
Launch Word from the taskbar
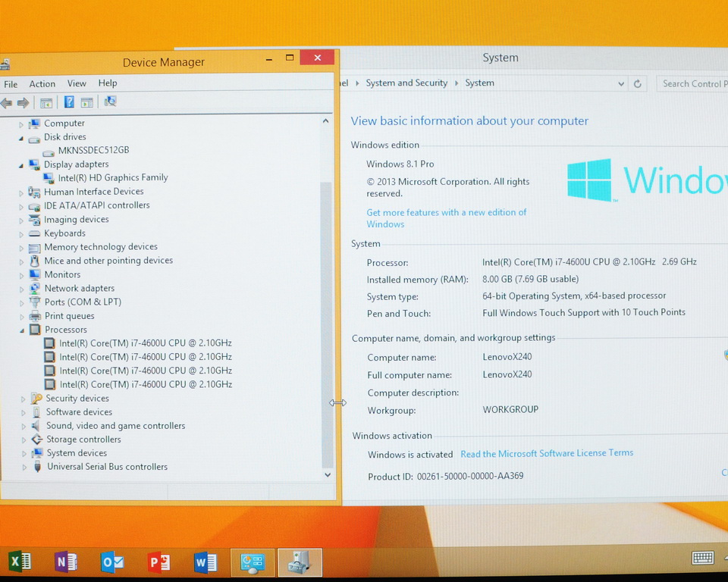(206, 562)
